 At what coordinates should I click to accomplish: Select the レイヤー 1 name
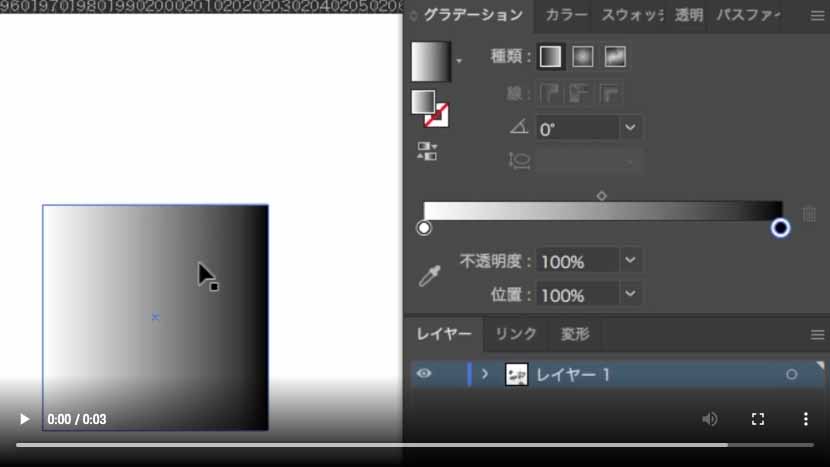[573, 375]
